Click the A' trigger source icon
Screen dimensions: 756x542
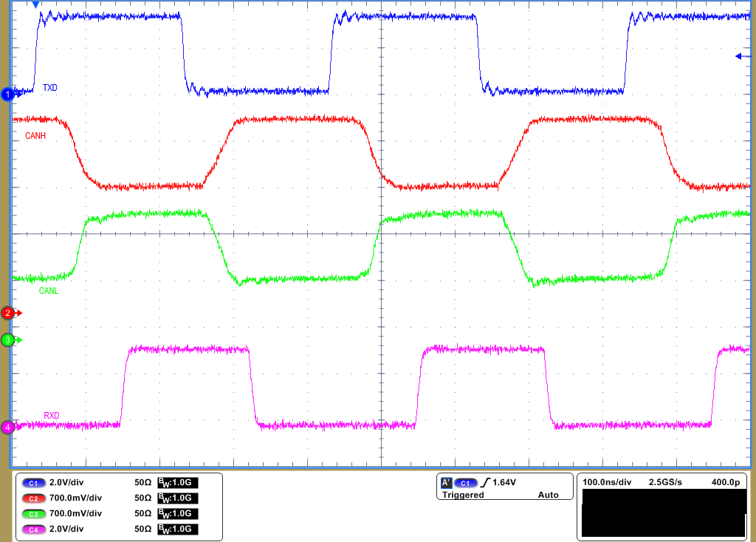click(x=446, y=482)
